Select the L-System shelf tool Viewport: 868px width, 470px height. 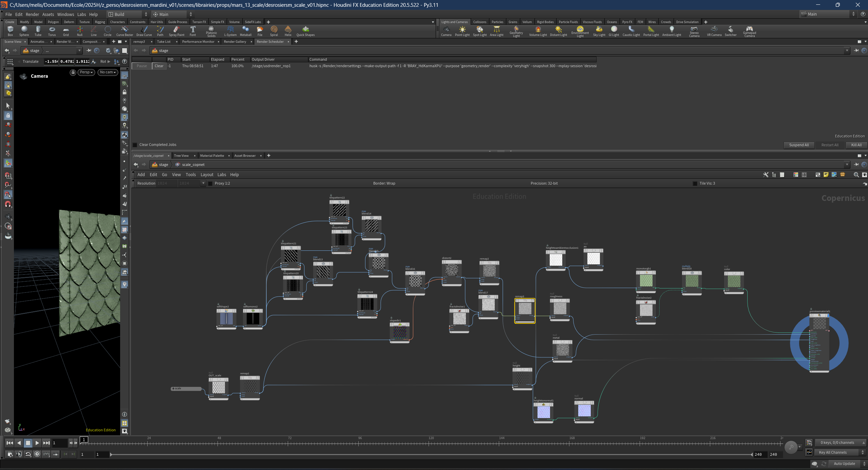coord(230,31)
